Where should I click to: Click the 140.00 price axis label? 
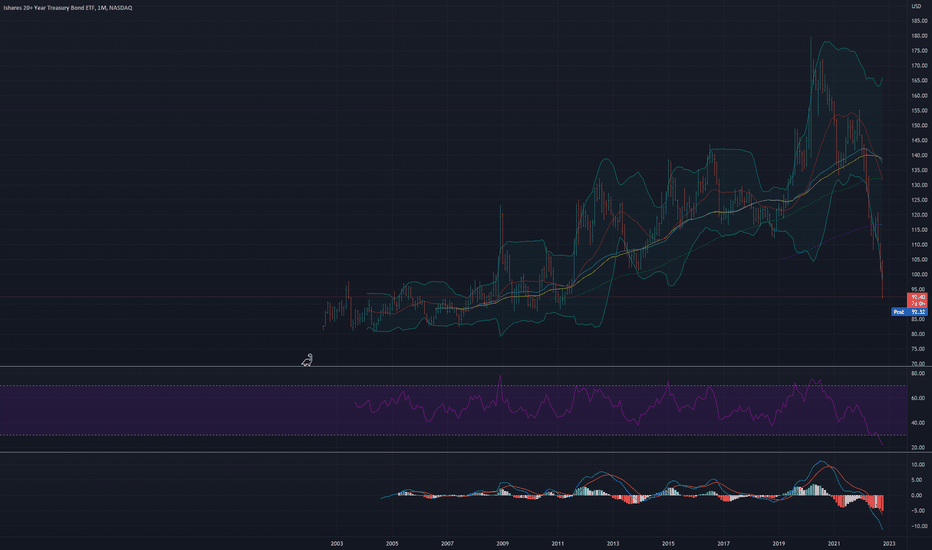[920, 155]
